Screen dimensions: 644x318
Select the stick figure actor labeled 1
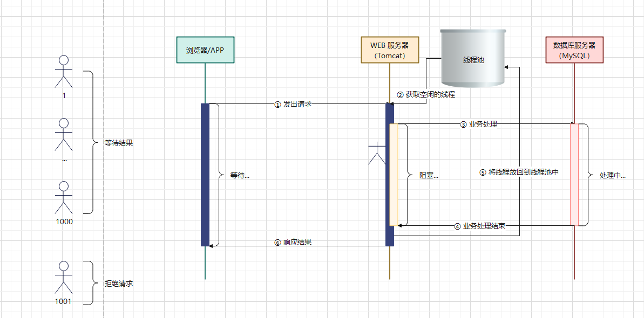click(x=64, y=71)
